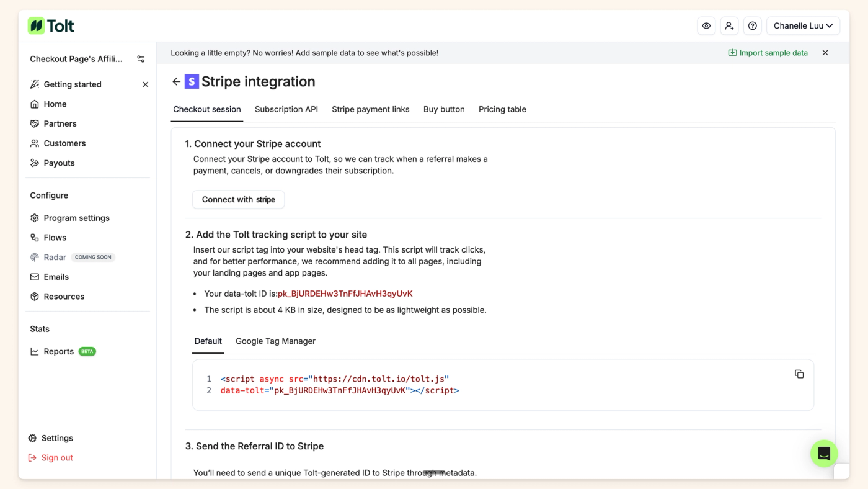Click the Partners handshake icon
Image resolution: width=868 pixels, height=489 pixels.
(35, 123)
